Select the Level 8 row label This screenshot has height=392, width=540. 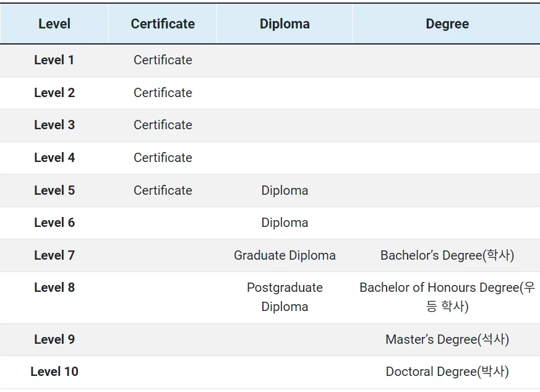click(54, 288)
